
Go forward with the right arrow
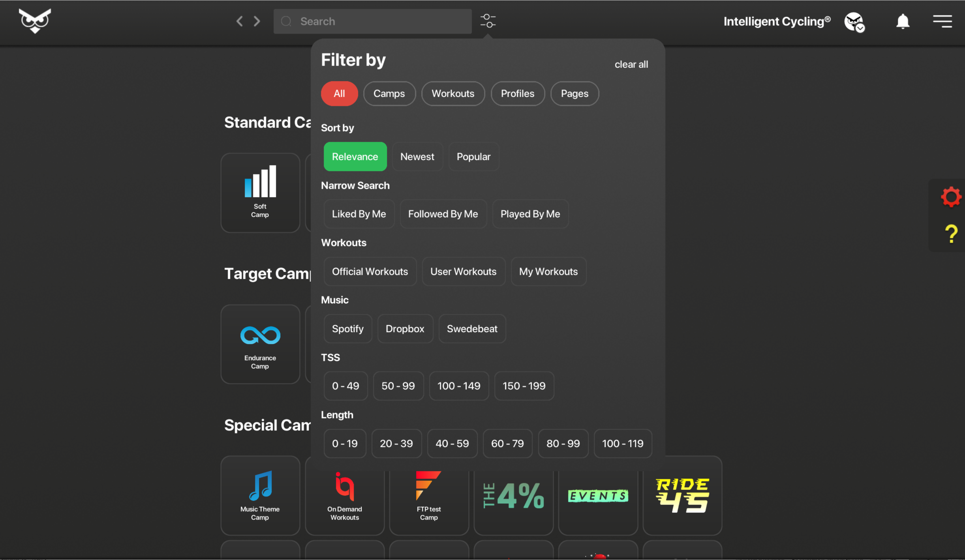(x=257, y=21)
